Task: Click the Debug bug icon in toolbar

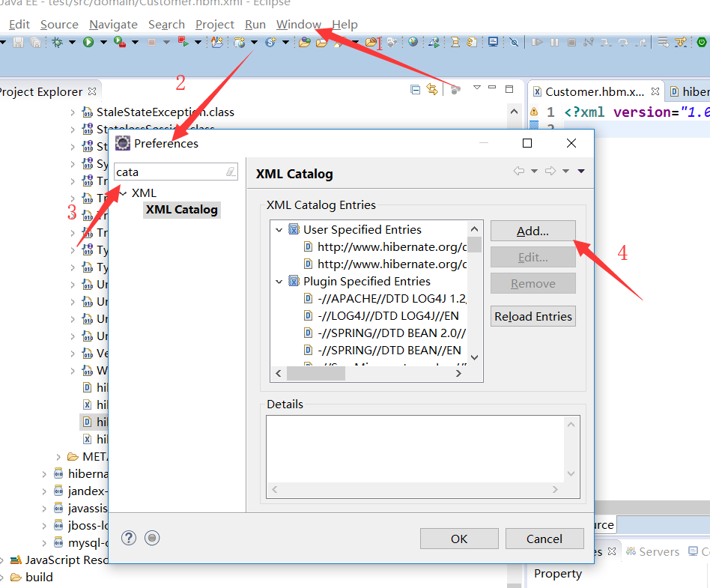Action: click(x=57, y=42)
